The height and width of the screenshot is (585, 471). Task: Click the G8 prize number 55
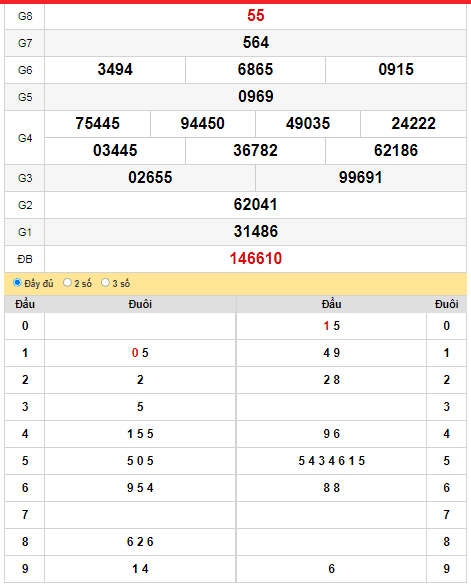(x=256, y=16)
